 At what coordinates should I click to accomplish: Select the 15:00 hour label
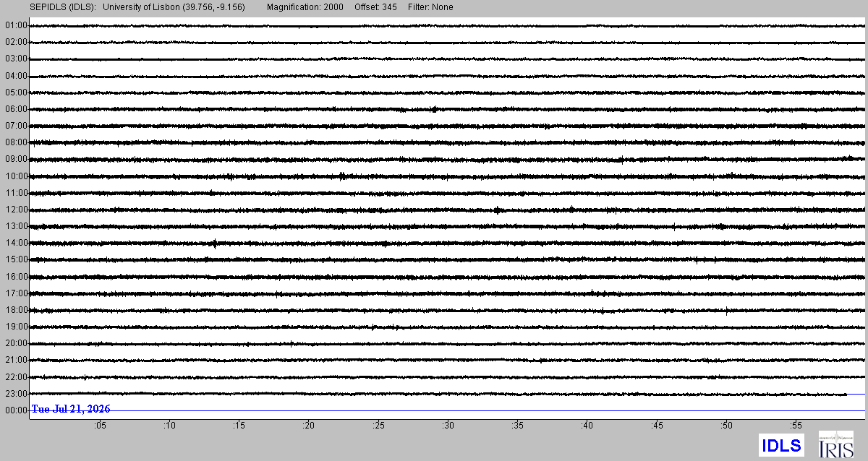[16, 259]
